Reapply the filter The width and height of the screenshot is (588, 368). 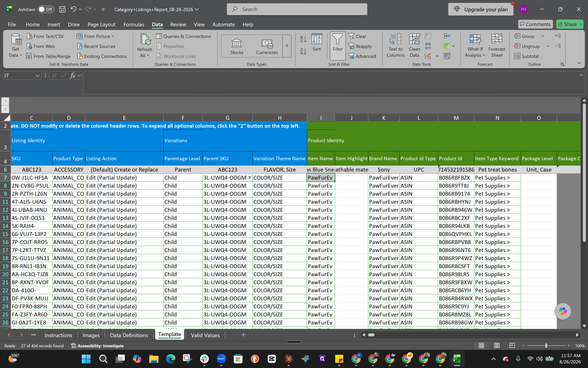pos(360,46)
